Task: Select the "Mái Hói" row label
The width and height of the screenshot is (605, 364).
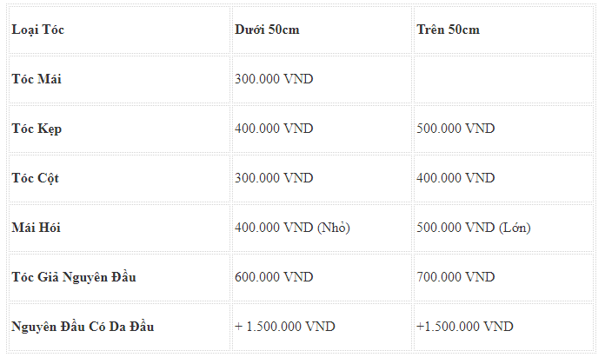Action: coord(36,228)
